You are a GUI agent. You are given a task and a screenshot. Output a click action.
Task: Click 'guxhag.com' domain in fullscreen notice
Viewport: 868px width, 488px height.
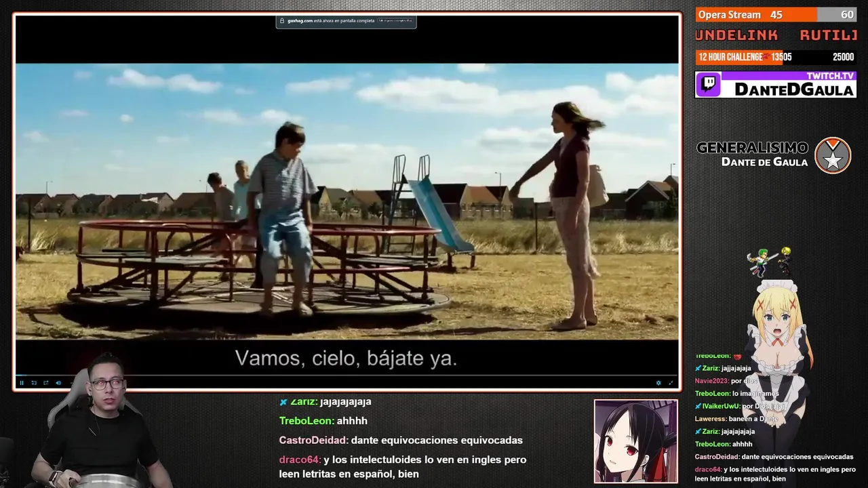[300, 21]
